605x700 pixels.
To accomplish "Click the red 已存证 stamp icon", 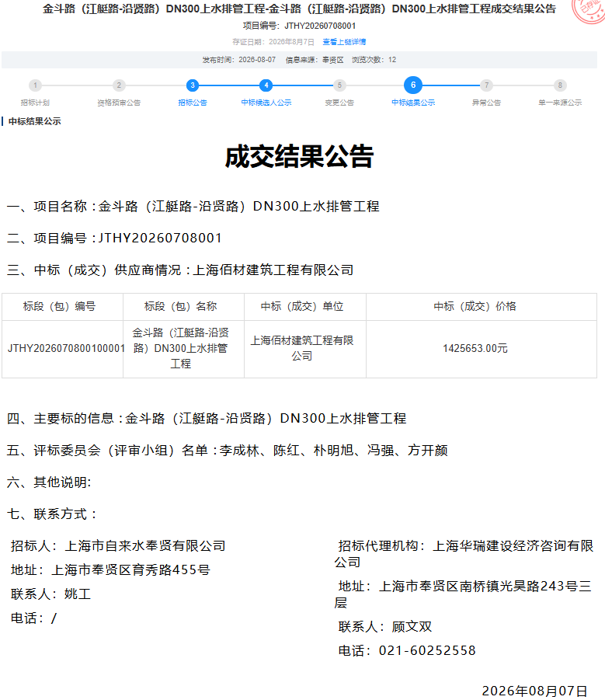I will pos(589,10).
